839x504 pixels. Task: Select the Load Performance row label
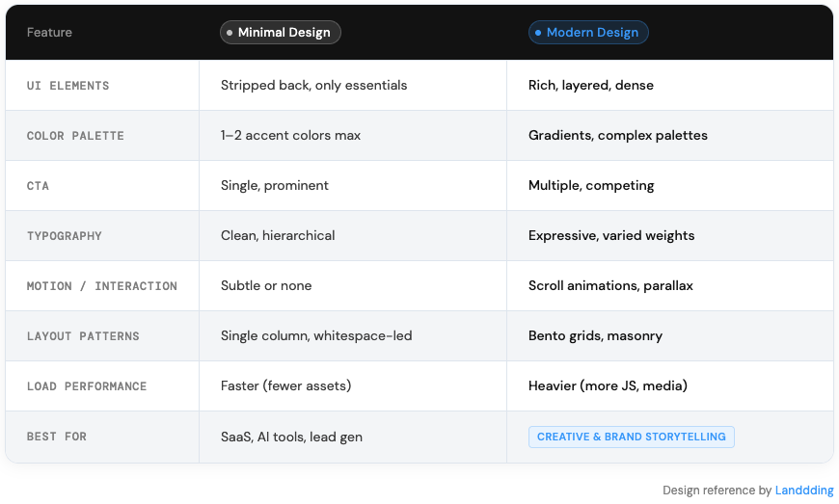pyautogui.click(x=87, y=386)
